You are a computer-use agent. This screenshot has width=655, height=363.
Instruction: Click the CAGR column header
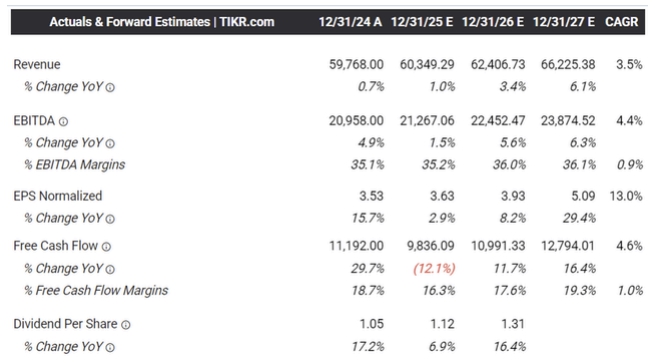(x=622, y=22)
